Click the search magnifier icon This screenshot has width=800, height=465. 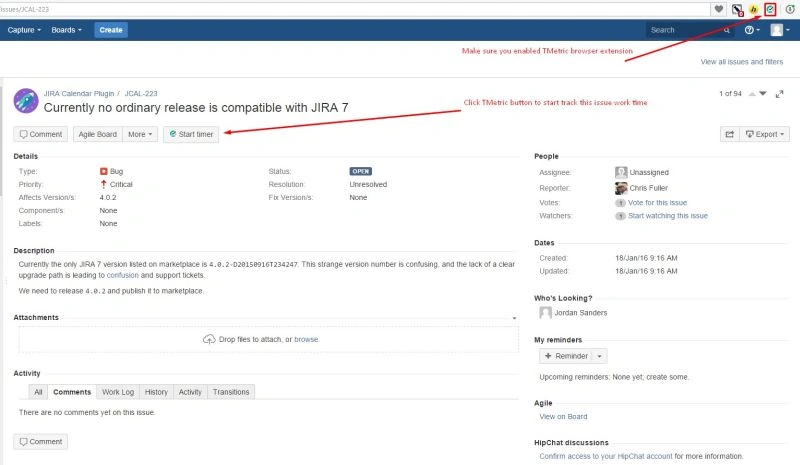pyautogui.click(x=727, y=30)
